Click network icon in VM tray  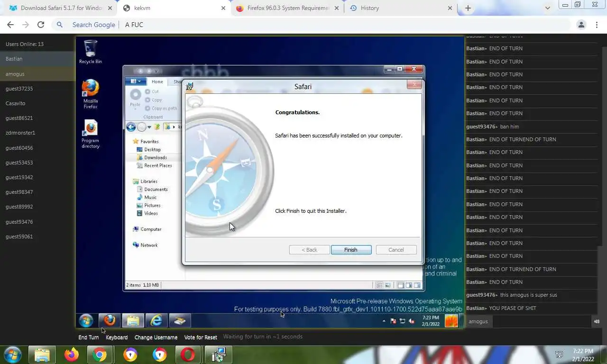(x=402, y=321)
